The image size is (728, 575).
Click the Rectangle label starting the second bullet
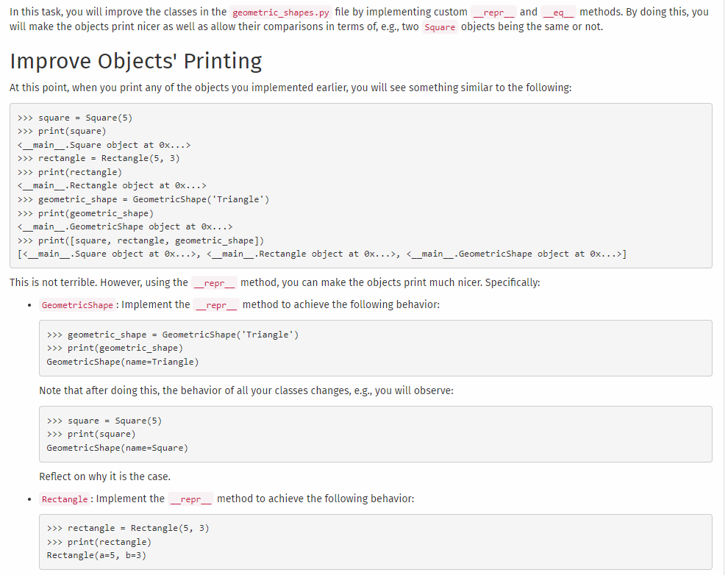[x=65, y=499]
